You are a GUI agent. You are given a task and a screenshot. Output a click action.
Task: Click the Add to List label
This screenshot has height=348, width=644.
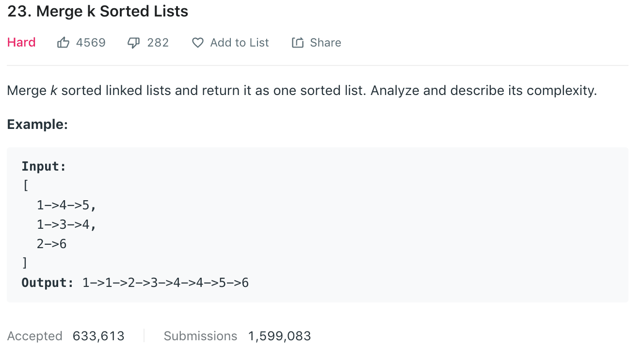(239, 43)
